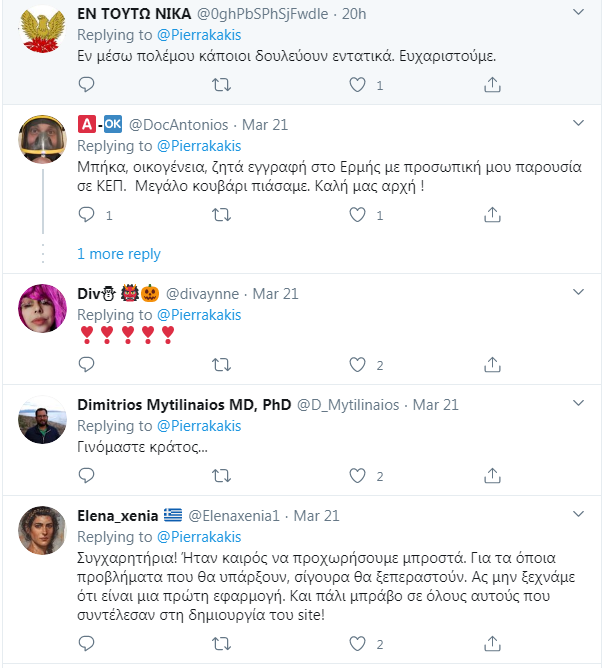Open more options for ΕΝ ΤΟΥΤΩ ΝΙΚΑ tweet
This screenshot has height=668, width=610.
(x=578, y=13)
